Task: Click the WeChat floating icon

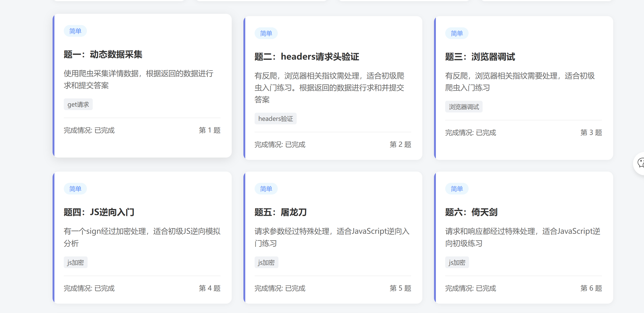Action: click(640, 163)
